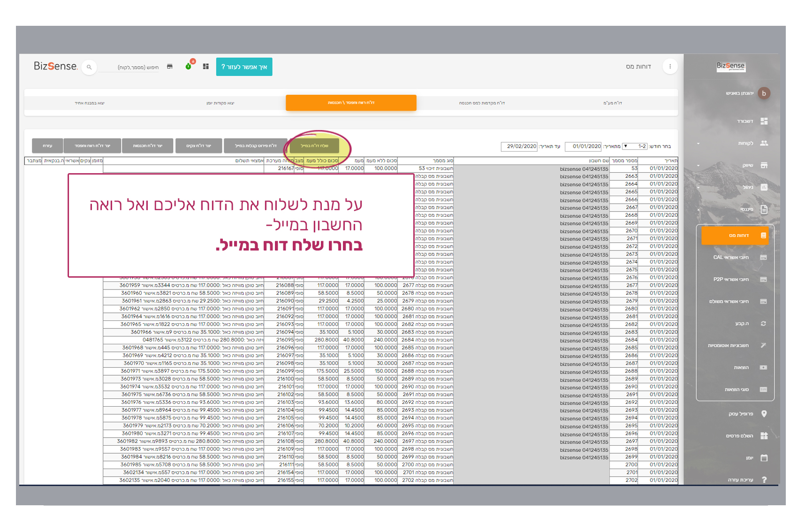Image resolution: width=798 pixels, height=532 pixels.
Task: Open חשבוניות אוטומטיות in sidebar
Action: [737, 345]
